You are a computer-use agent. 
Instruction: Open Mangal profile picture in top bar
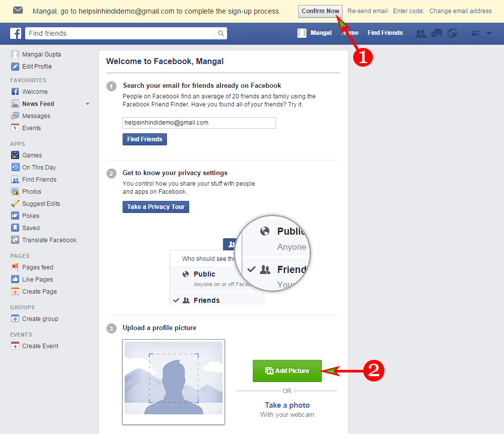(302, 33)
